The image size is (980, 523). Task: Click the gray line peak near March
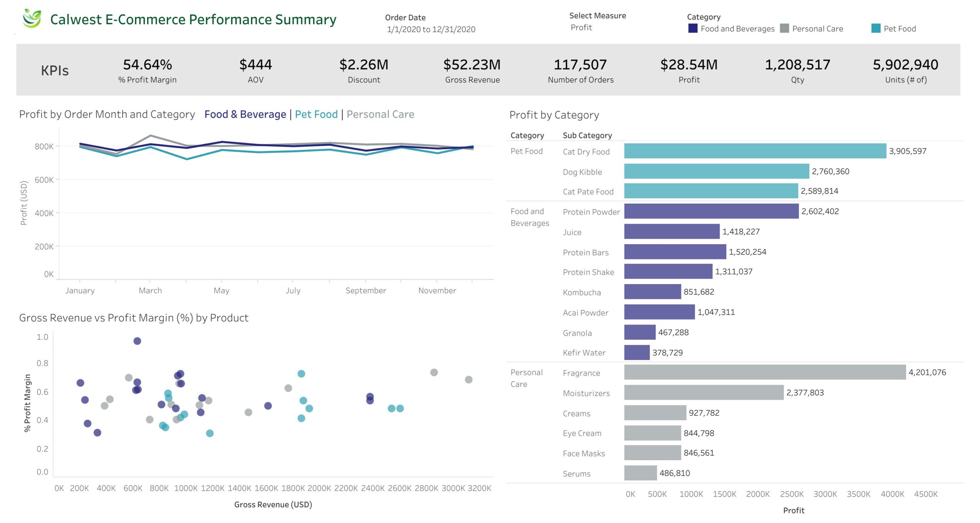[150, 135]
